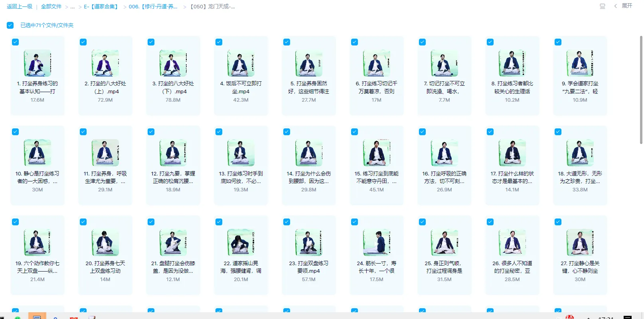This screenshot has width=644, height=319.
Task: Open video thumbnail 4. 饭后不可立即打坐
Action: tap(241, 63)
